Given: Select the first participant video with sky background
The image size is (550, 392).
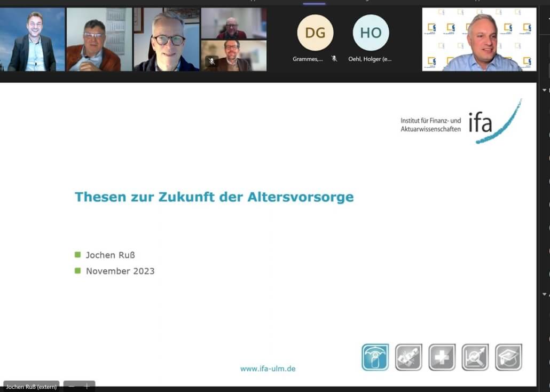Looking at the screenshot, I should point(32,40).
